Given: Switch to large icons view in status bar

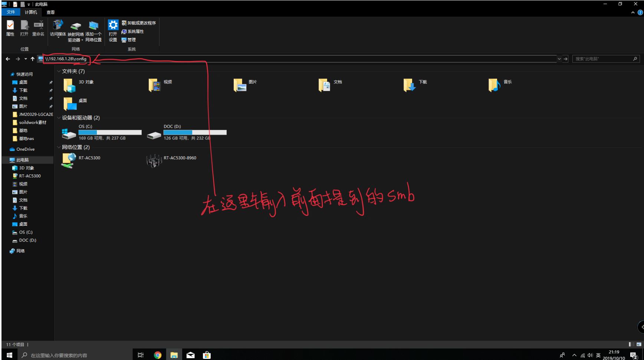Looking at the screenshot, I should (639, 344).
